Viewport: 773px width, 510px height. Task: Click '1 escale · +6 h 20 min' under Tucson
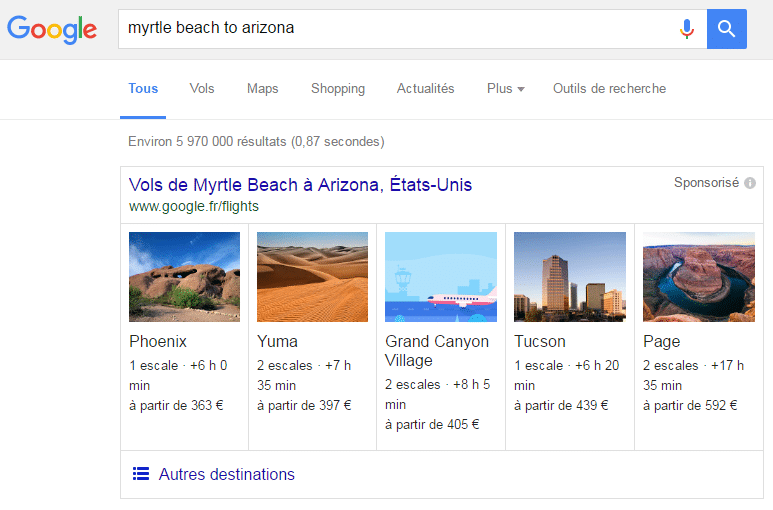pos(567,375)
